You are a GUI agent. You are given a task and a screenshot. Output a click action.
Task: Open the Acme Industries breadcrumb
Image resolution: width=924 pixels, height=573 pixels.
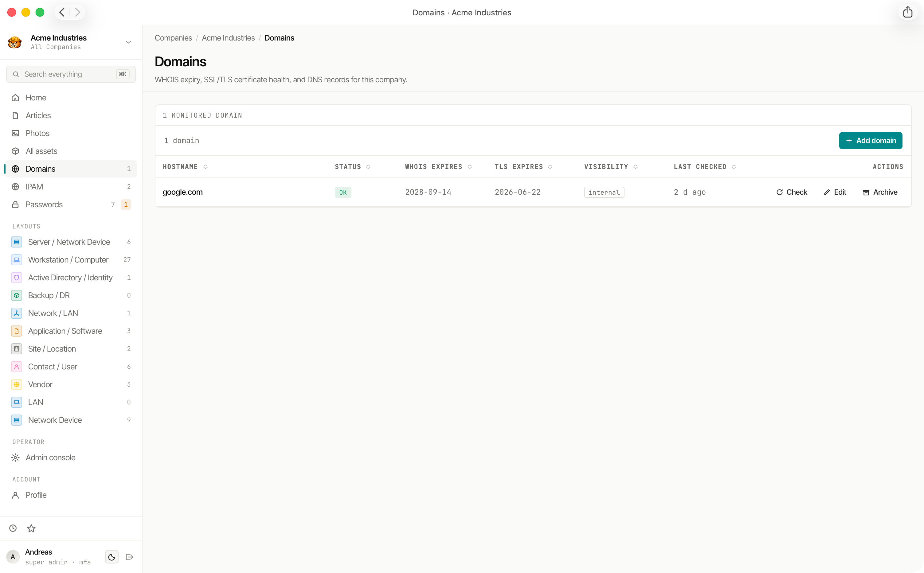(x=228, y=38)
